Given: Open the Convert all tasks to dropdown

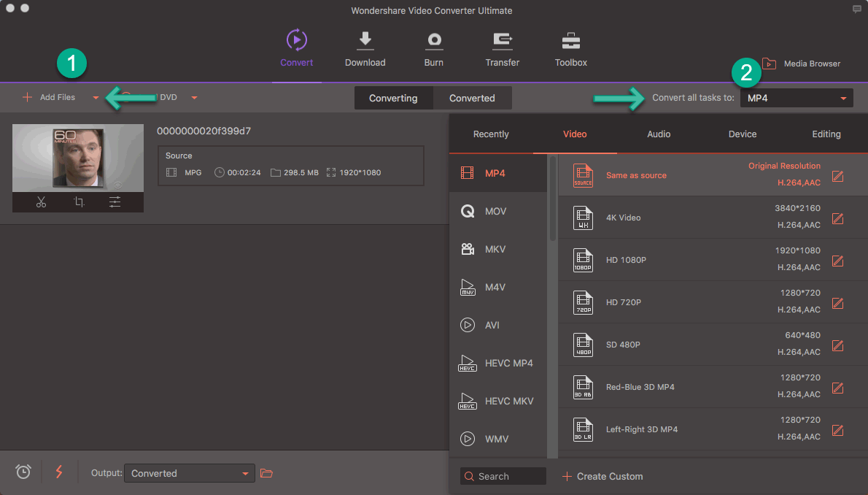Looking at the screenshot, I should [797, 98].
